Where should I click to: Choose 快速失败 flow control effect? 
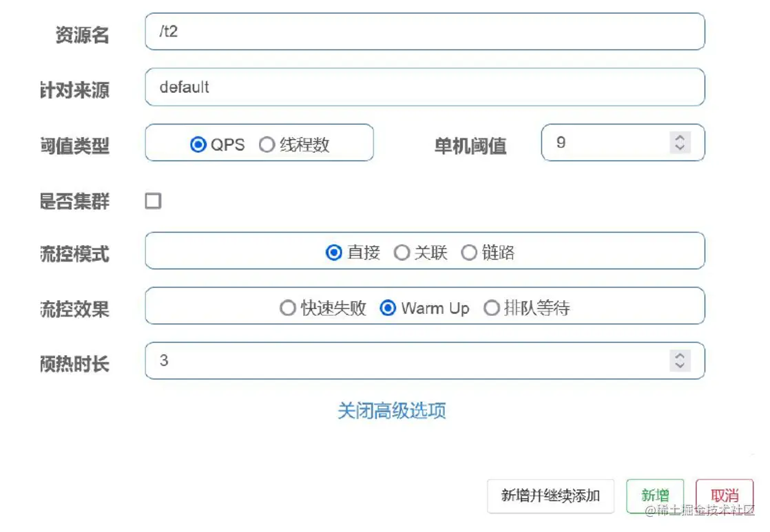tap(287, 308)
